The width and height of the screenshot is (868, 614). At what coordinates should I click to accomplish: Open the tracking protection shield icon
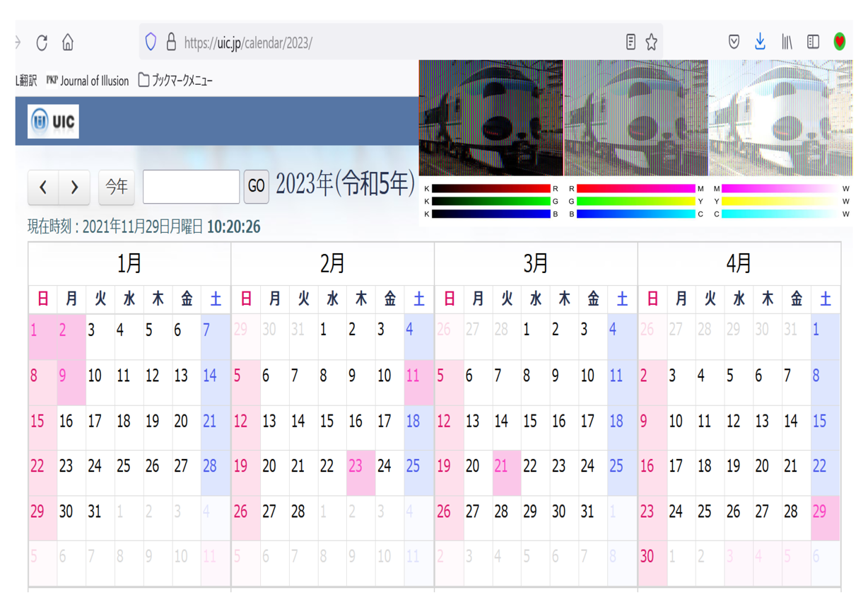[151, 42]
